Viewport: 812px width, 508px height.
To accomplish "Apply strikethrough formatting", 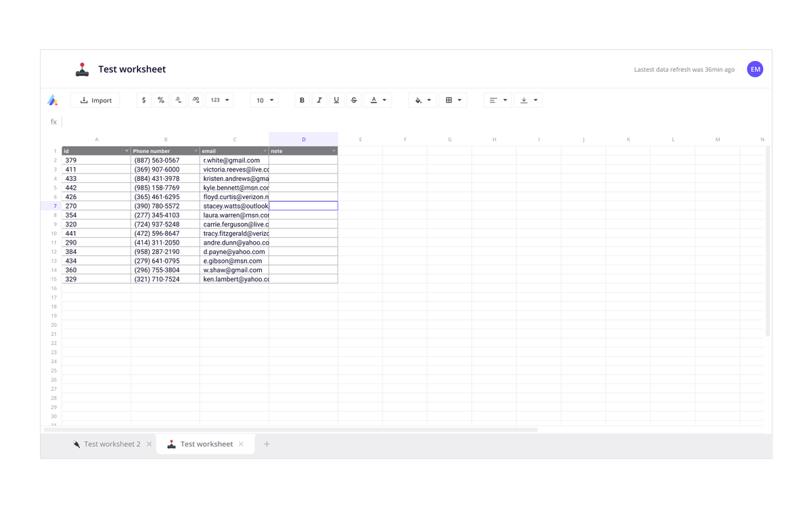I will coord(354,100).
